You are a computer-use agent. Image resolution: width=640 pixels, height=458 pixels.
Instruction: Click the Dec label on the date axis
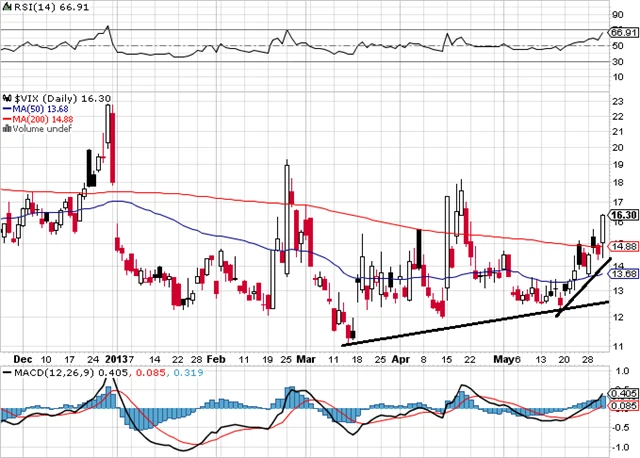[23, 359]
